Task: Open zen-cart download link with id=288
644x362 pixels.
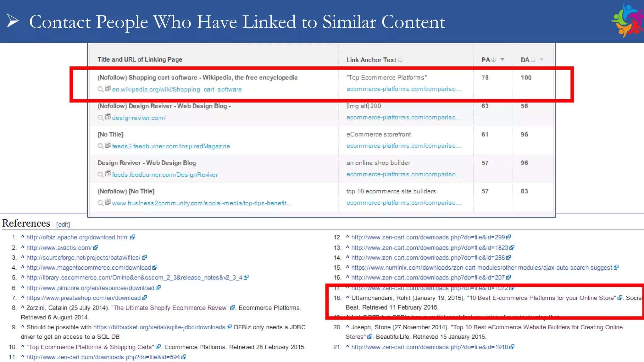Action: tap(428, 258)
